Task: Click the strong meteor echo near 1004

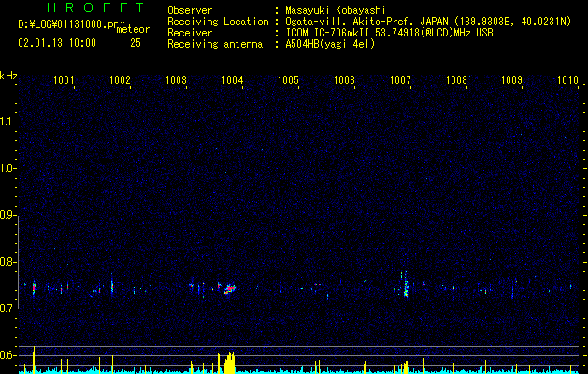Action: (x=230, y=289)
